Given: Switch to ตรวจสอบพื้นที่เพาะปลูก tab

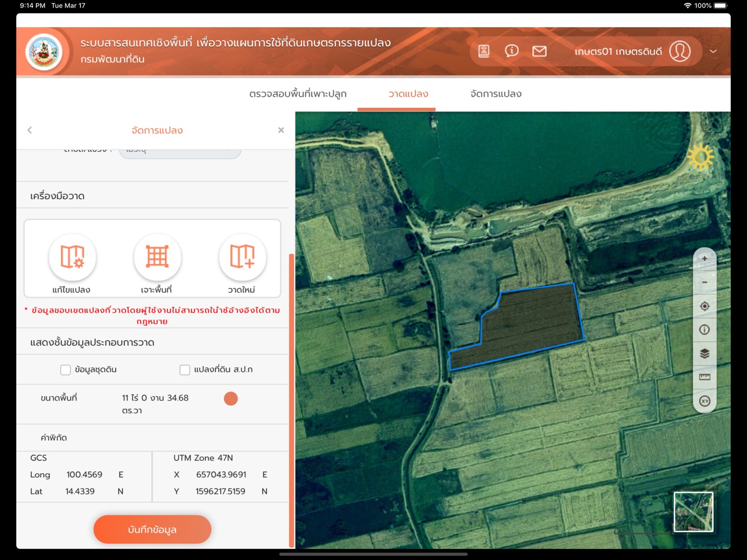Looking at the screenshot, I should tap(298, 94).
